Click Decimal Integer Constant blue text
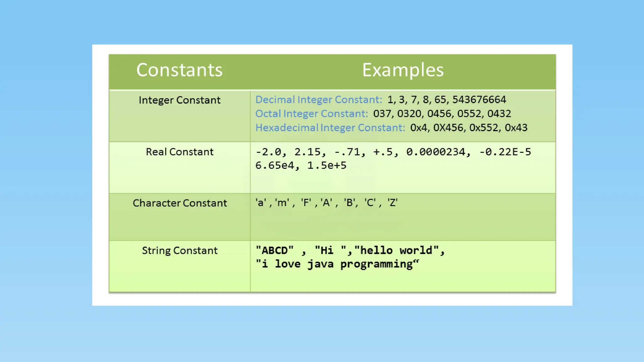This screenshot has width=644, height=362. [319, 100]
